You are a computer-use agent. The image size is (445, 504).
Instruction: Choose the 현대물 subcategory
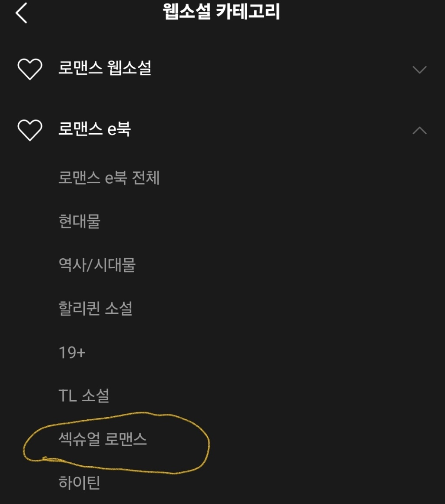coord(80,221)
